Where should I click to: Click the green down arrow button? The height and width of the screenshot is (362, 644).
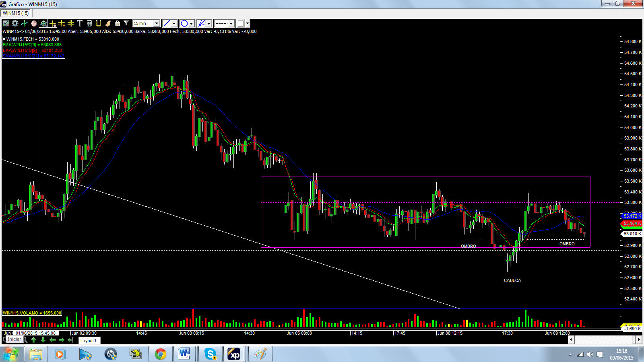tap(43, 340)
